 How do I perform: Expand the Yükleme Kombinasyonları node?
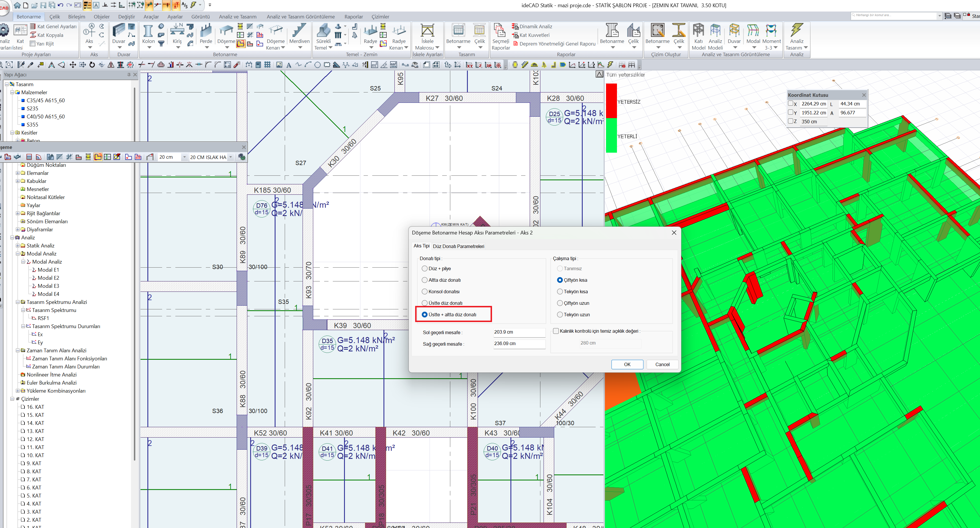pos(18,391)
